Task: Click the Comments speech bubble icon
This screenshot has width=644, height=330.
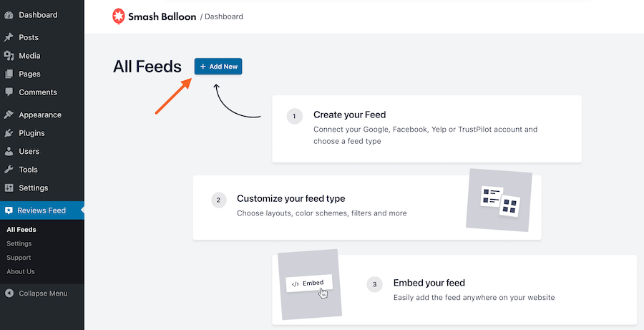Action: [x=9, y=92]
